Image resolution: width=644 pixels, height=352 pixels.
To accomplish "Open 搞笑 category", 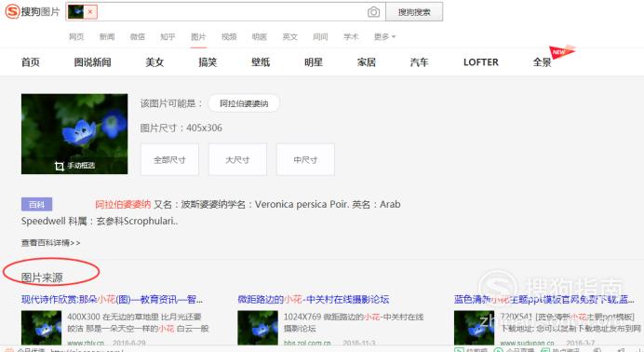I will coord(208,62).
